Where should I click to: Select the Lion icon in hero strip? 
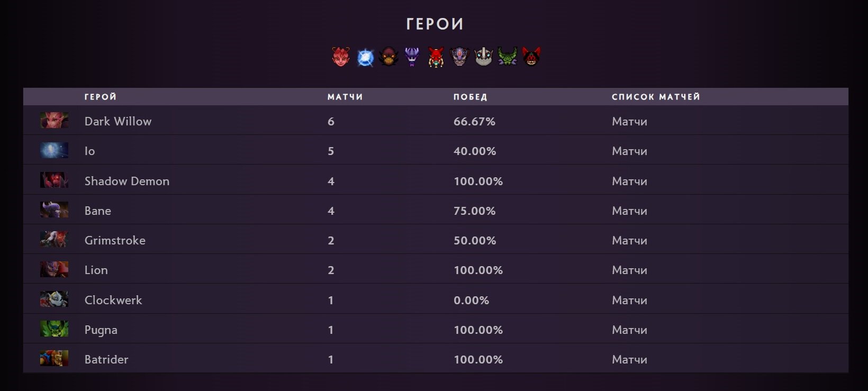point(459,57)
